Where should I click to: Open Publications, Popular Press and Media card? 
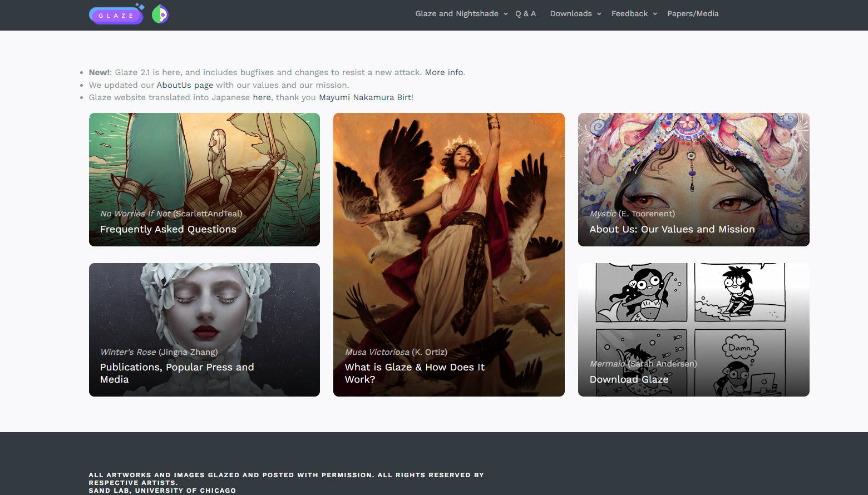(204, 330)
